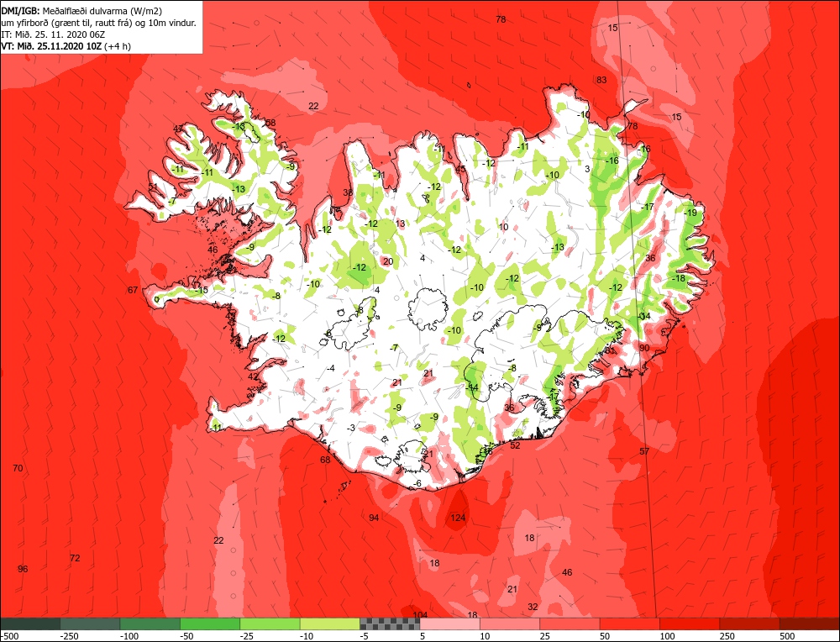Click the '61' value on the southeast coast
The image size is (840, 642).
click(x=610, y=350)
